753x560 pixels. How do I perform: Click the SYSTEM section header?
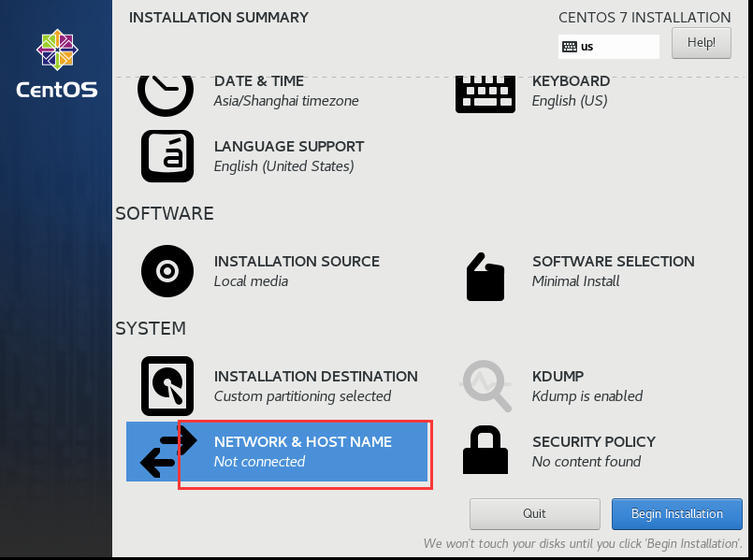point(151,329)
